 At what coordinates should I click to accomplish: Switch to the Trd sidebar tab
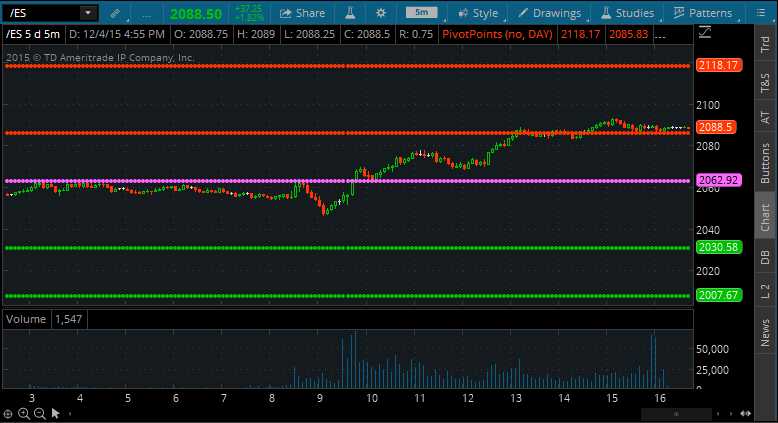[765, 43]
